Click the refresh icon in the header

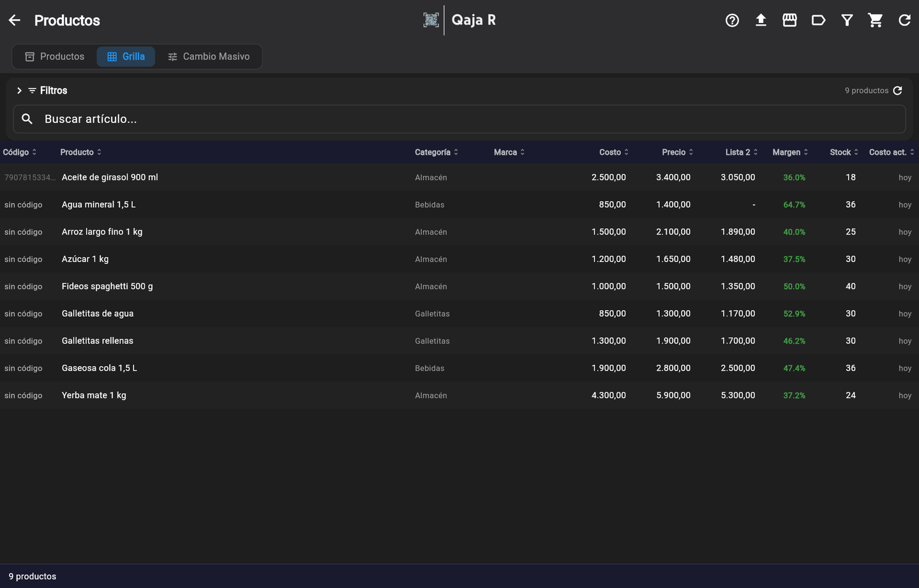click(904, 20)
